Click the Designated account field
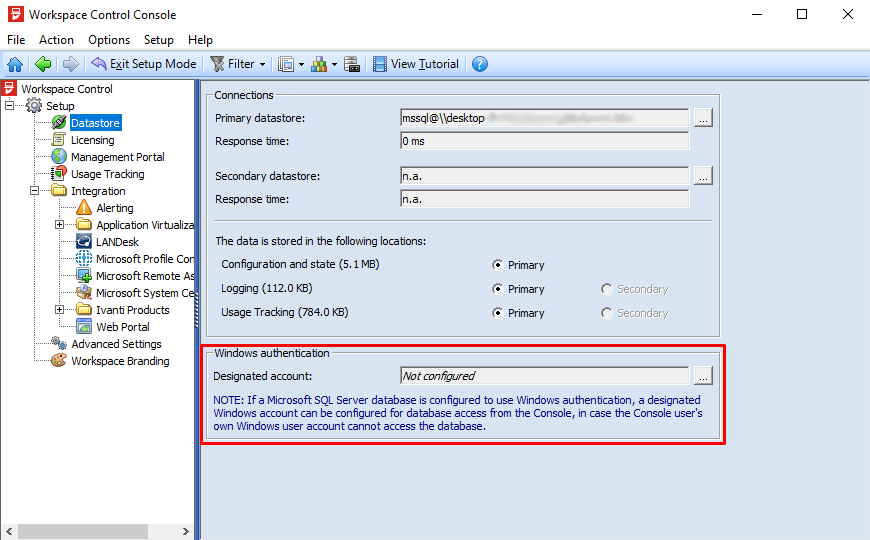The height and width of the screenshot is (540, 870). click(544, 376)
